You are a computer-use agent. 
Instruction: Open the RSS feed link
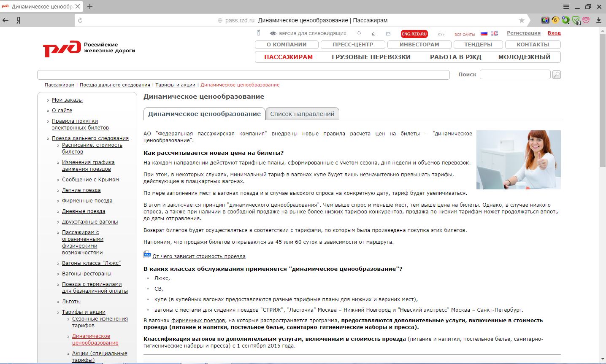tap(441, 34)
